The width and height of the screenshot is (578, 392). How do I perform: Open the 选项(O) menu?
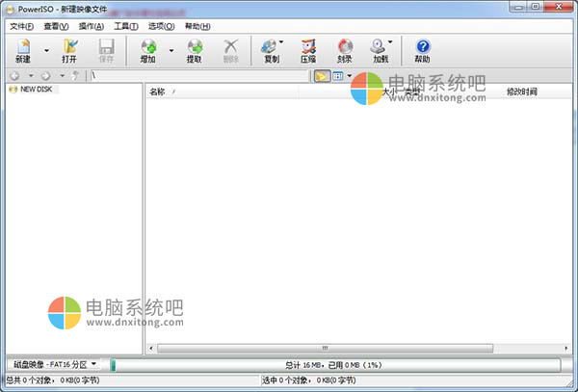(161, 26)
